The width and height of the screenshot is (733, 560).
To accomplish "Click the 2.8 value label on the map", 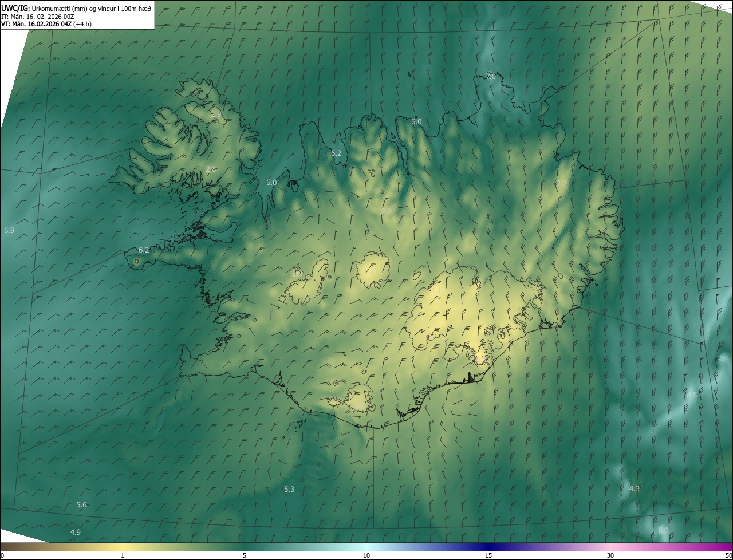I will coord(211,169).
